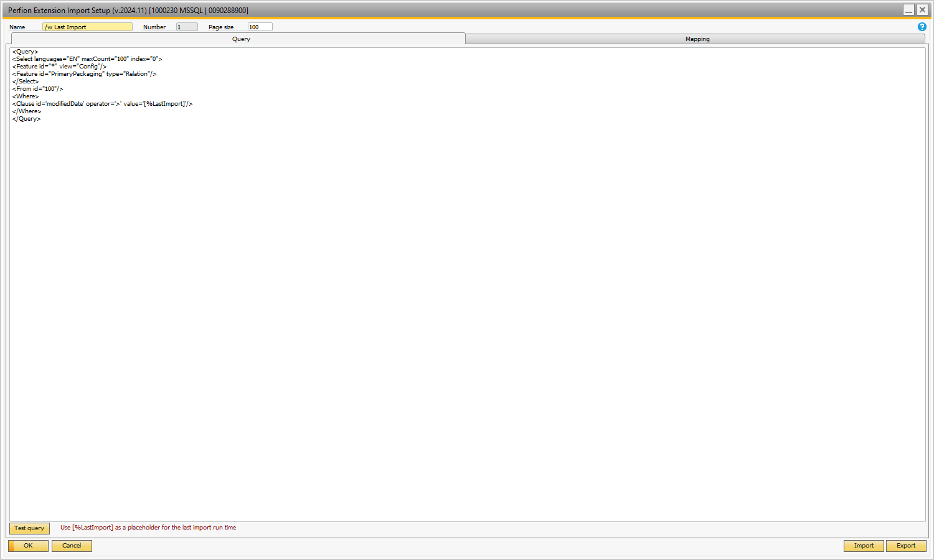This screenshot has height=560, width=934.
Task: Click the Import button
Action: [x=864, y=546]
